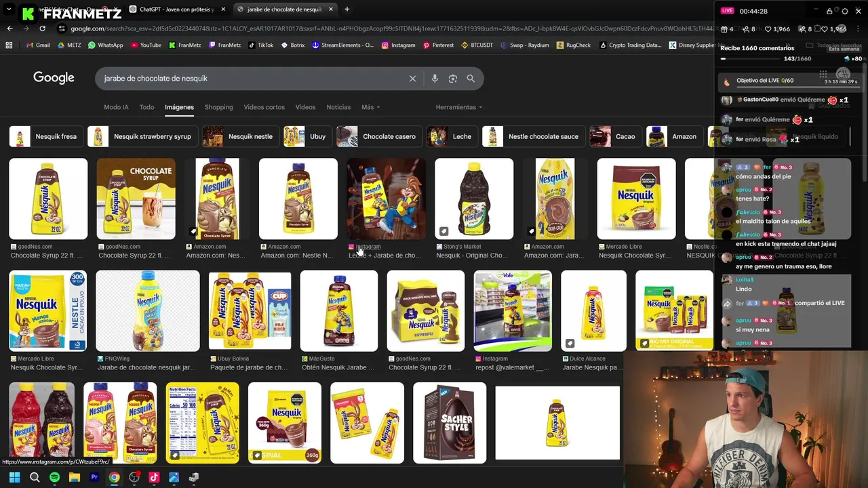Open the PNGWing jarabe de chocolate image
Viewport: 868px width, 488px height.
click(148, 310)
